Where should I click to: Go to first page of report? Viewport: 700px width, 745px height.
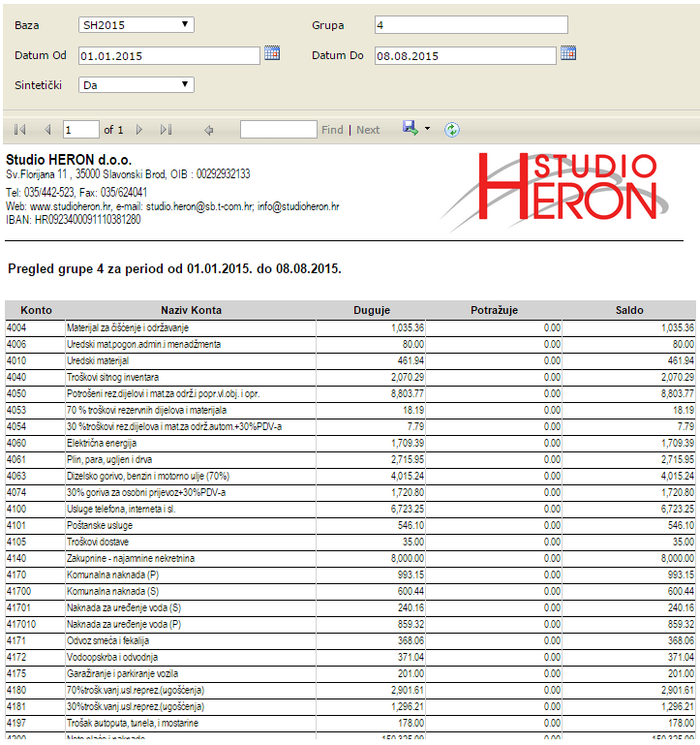coord(20,130)
